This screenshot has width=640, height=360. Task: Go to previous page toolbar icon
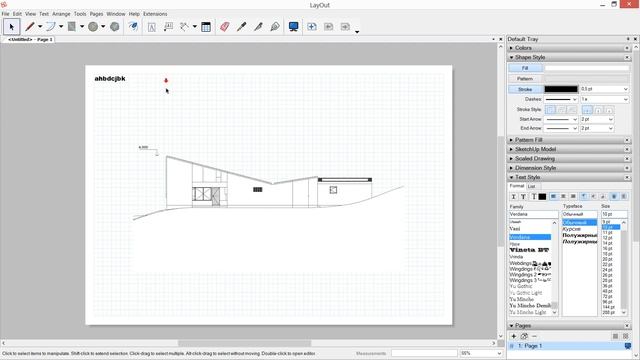329,27
